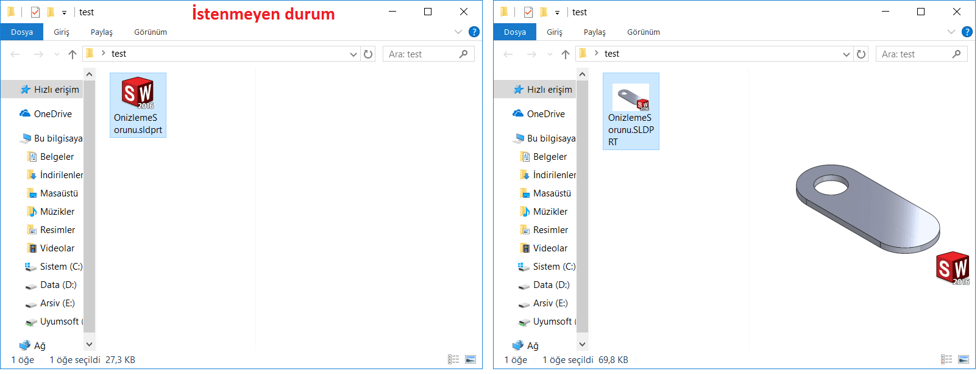Select OneDrive in right window sidebar
This screenshot has height=374, width=980.
tap(539, 114)
